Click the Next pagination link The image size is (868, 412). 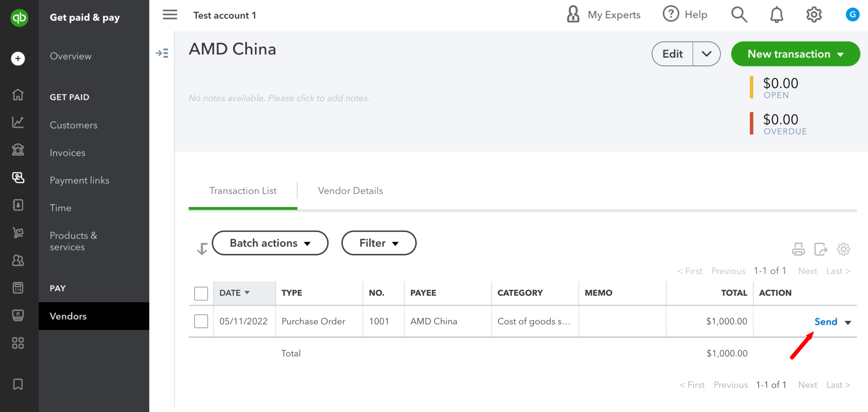pos(807,271)
